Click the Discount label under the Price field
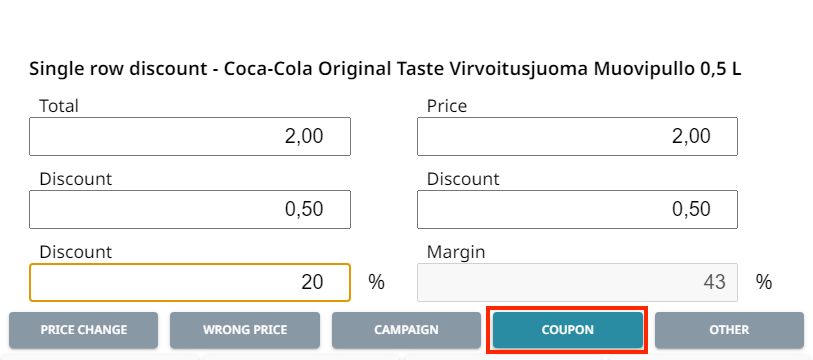The width and height of the screenshot is (813, 360). pyautogui.click(x=463, y=179)
